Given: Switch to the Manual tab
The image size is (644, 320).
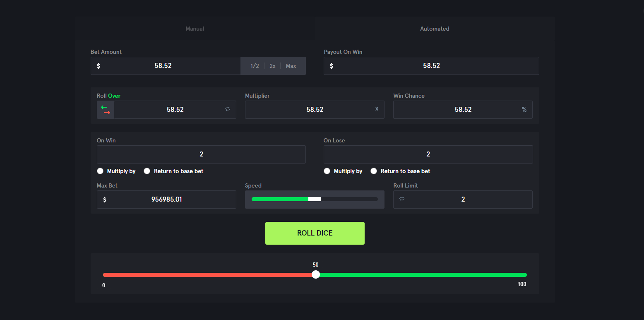Looking at the screenshot, I should pos(195,29).
